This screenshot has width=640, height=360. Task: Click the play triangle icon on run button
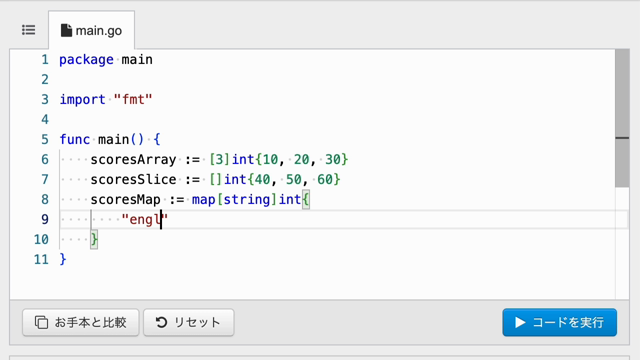[x=520, y=322]
